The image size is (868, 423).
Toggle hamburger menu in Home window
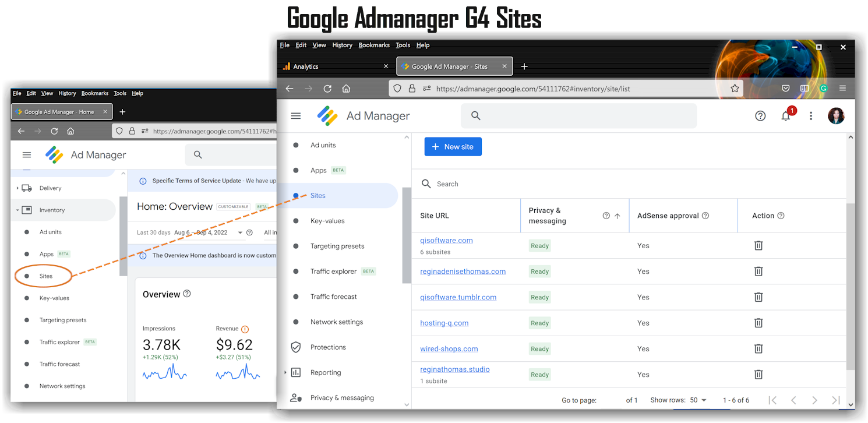(26, 154)
